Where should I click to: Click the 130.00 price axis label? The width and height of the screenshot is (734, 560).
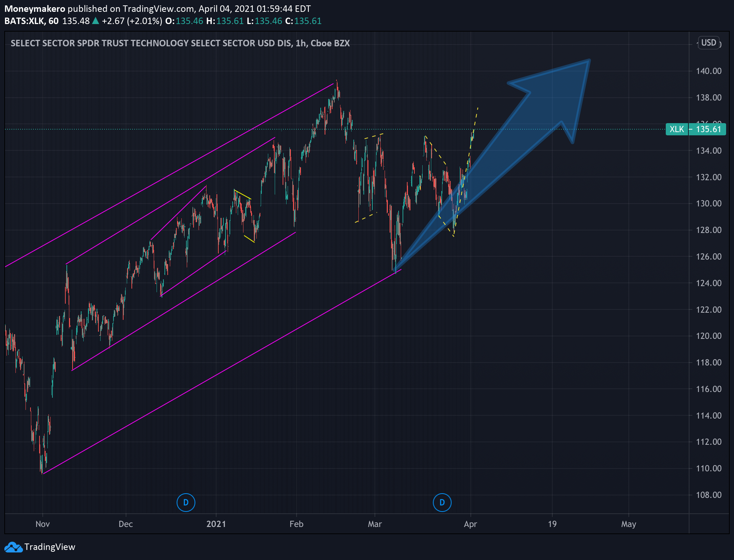tap(709, 204)
